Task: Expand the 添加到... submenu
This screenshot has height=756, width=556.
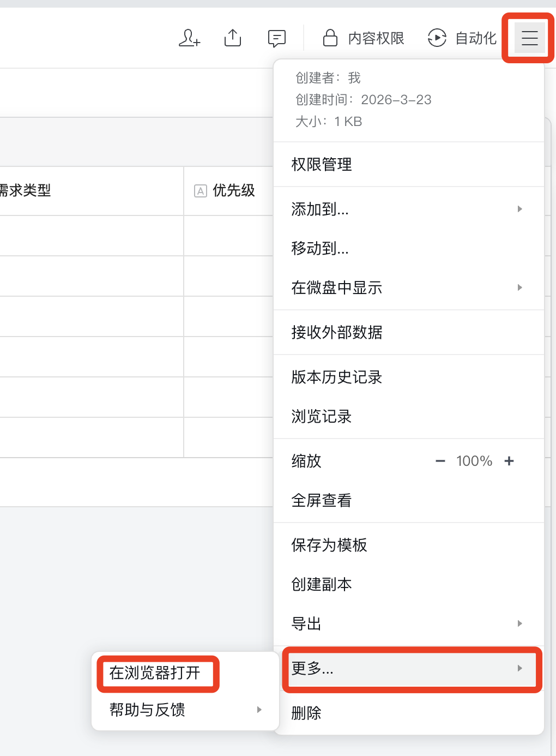Action: coord(409,209)
